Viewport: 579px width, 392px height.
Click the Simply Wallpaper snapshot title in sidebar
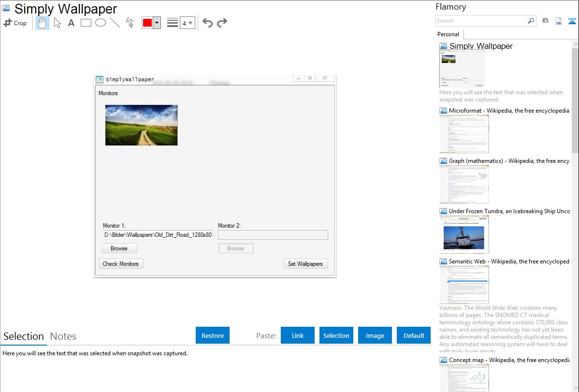point(481,46)
